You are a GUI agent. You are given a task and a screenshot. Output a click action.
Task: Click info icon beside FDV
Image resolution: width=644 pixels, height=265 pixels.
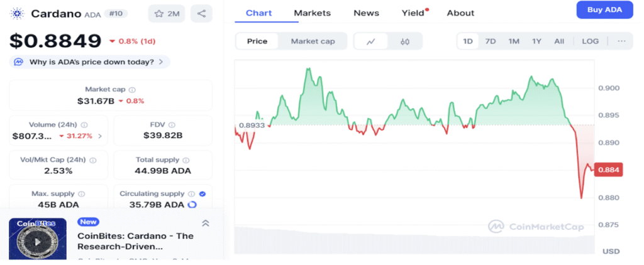pos(172,125)
